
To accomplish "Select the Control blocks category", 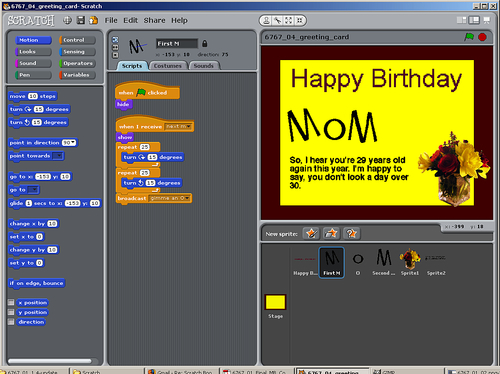I will tap(77, 40).
